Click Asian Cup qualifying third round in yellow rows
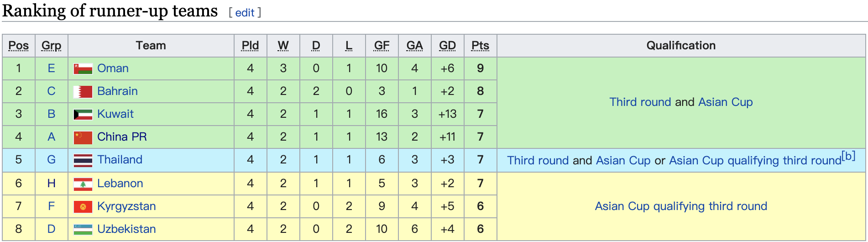This screenshot has width=868, height=242. point(681,206)
